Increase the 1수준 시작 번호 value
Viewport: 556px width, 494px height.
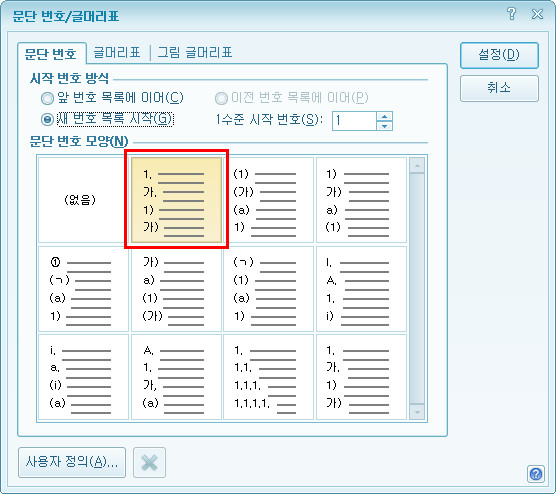384,116
